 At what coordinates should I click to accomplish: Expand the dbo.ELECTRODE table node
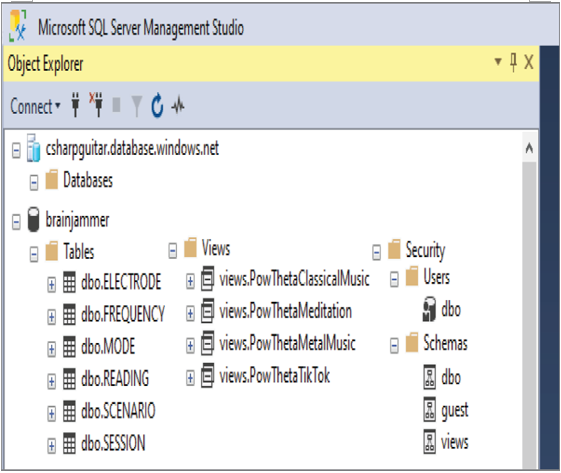point(52,285)
